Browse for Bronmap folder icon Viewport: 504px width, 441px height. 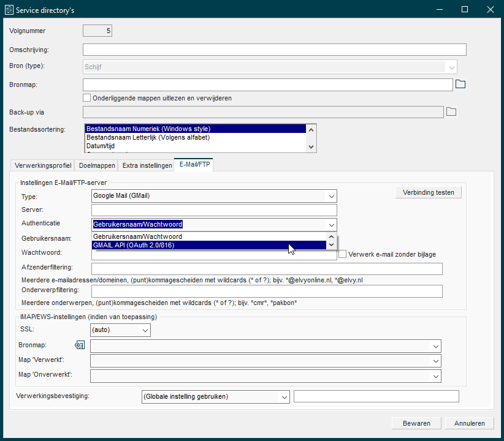pyautogui.click(x=460, y=85)
